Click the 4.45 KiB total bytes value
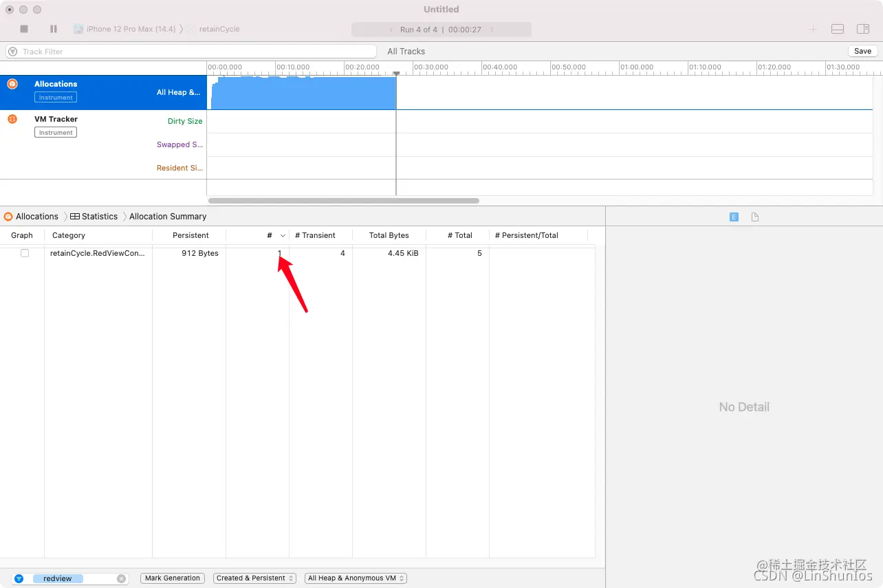 [403, 253]
